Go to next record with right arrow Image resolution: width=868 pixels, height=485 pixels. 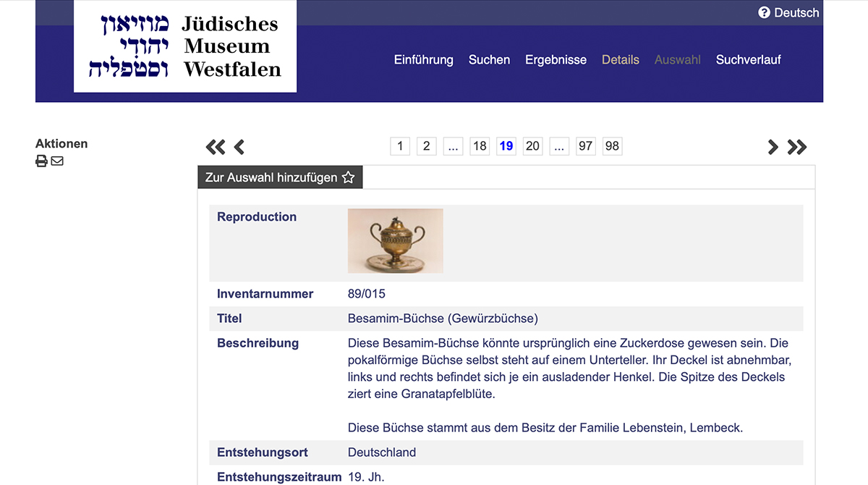coord(773,147)
